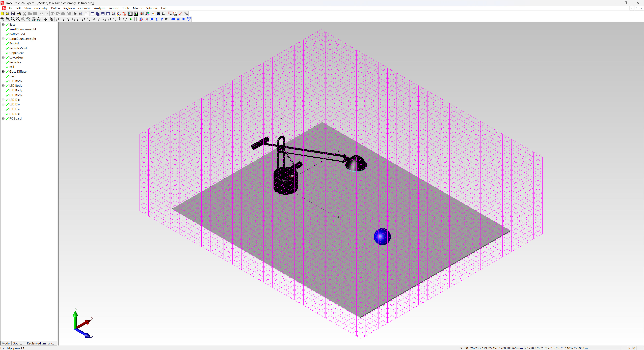Toggle the green check on Desk
The width and height of the screenshot is (644, 350).
point(7,76)
